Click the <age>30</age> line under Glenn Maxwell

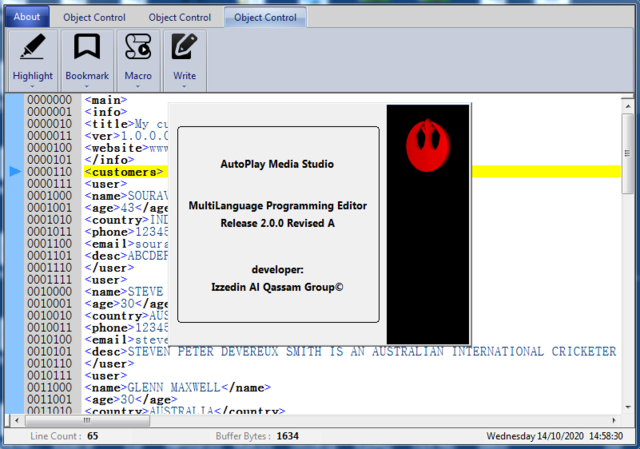131,400
